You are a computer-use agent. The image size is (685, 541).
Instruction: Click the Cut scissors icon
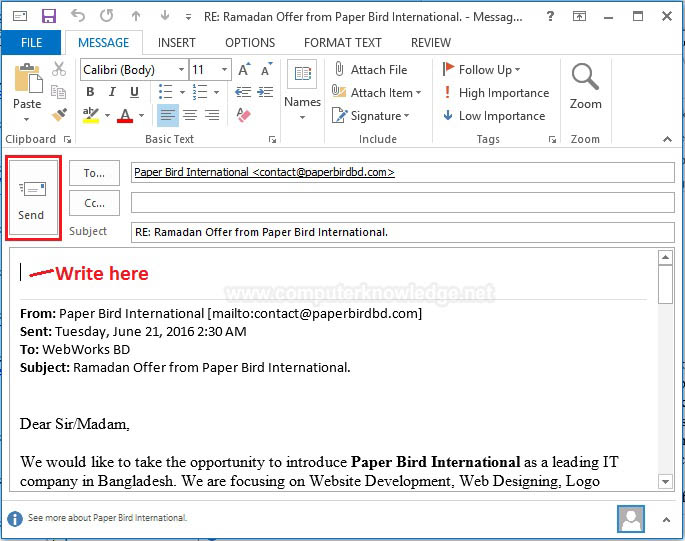point(59,69)
